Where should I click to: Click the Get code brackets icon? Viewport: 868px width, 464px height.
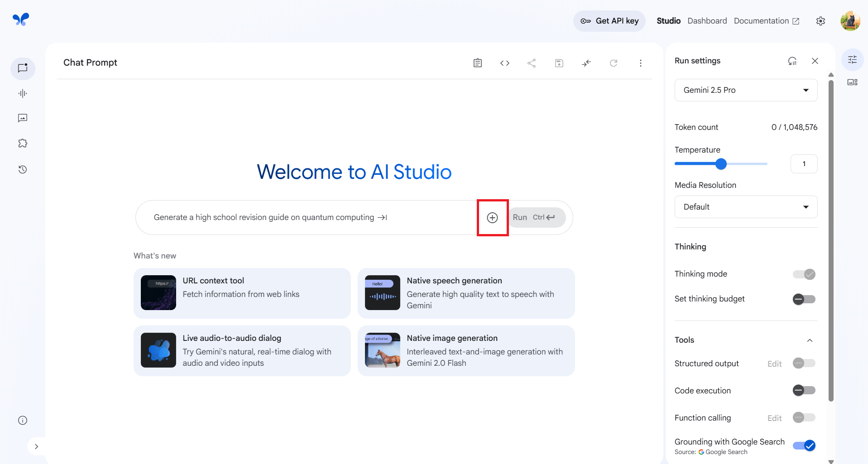(x=505, y=63)
